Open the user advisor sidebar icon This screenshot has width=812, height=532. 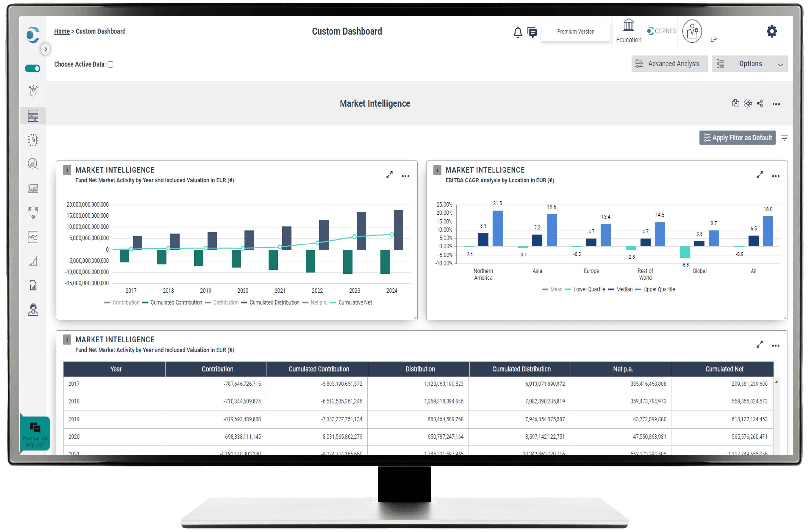[x=33, y=310]
